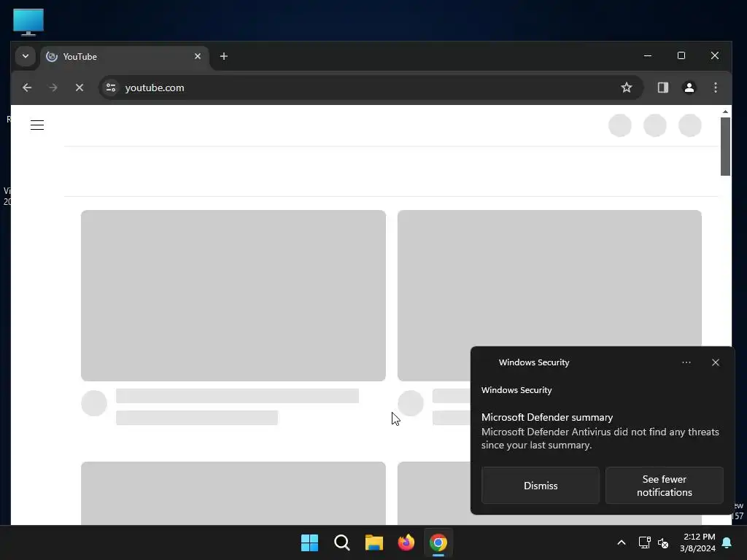Open Windows Start menu

pos(309,542)
